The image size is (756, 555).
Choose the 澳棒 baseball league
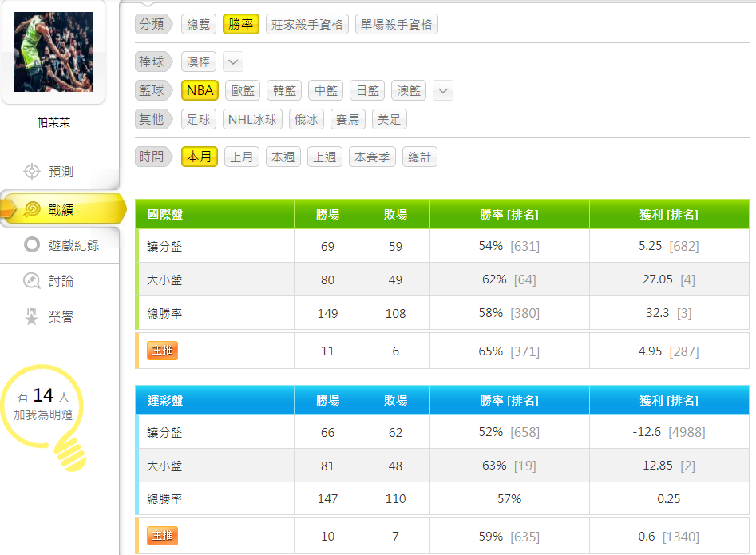point(199,61)
